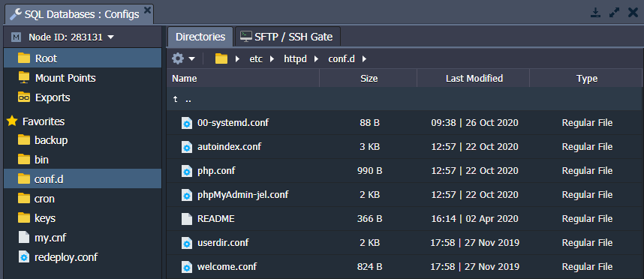Open the backup favorite folder
Screen dimensions: 644x279
coord(51,140)
